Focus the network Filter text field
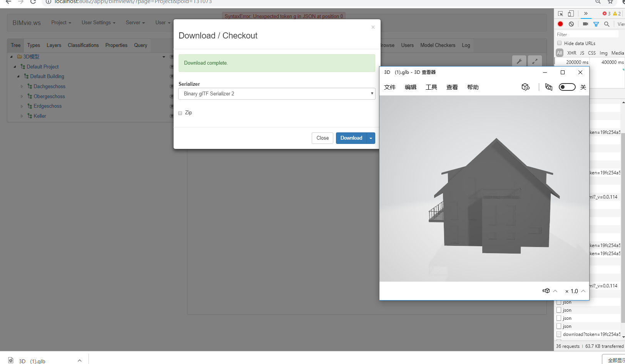625x364 pixels. pos(587,34)
